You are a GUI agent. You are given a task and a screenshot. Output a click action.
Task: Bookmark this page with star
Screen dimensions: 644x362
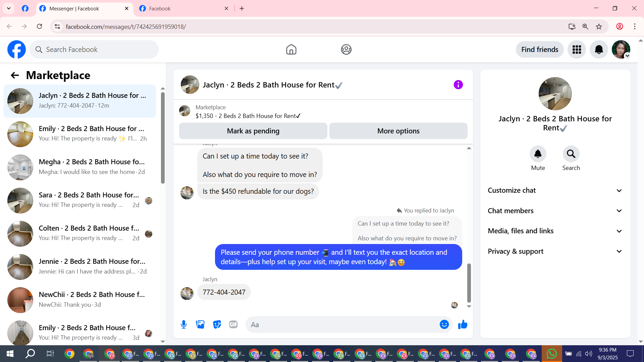tap(599, 26)
